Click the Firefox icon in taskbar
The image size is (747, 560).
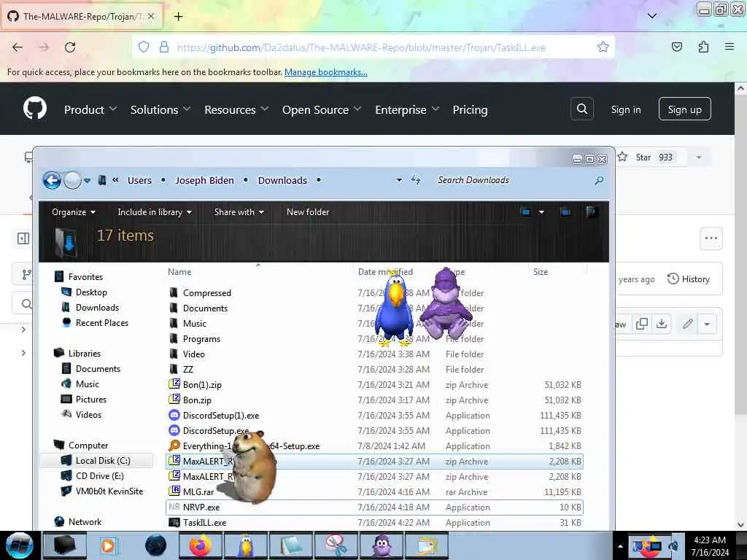click(200, 545)
